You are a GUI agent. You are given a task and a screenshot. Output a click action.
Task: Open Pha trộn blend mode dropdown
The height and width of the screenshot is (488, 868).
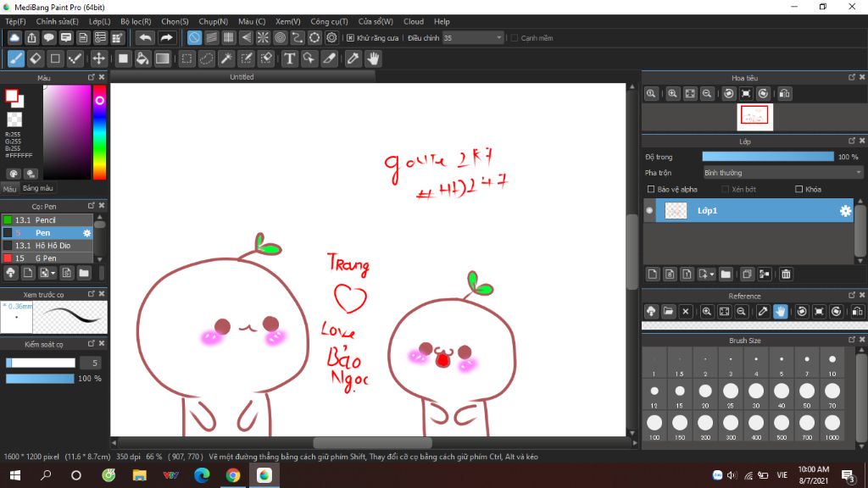point(782,173)
